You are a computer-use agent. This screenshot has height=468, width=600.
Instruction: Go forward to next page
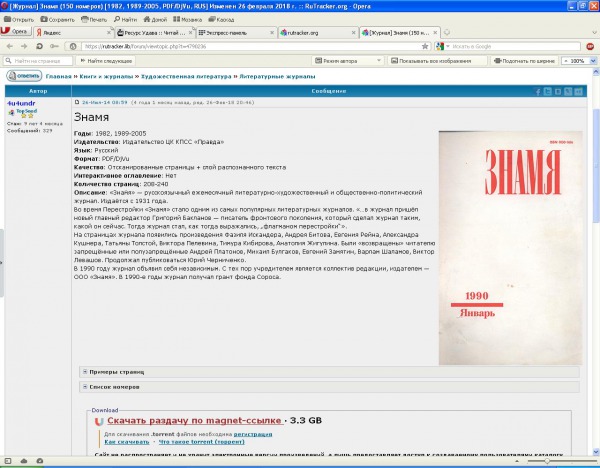(24, 46)
